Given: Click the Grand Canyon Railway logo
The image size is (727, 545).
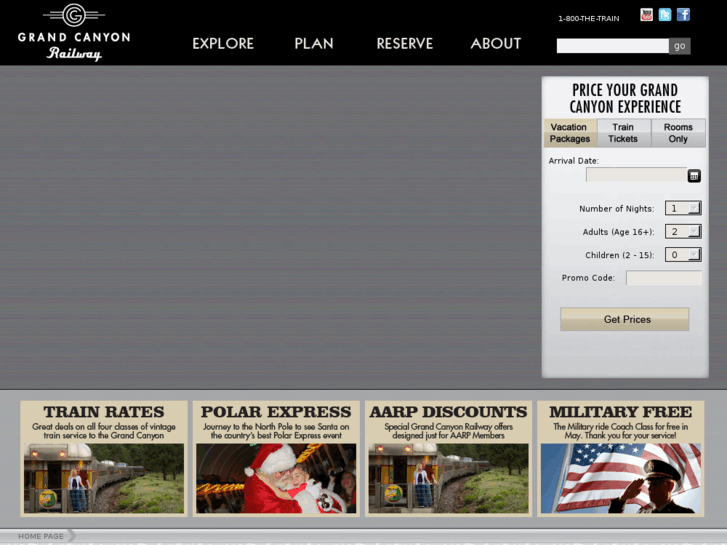Looking at the screenshot, I should [x=74, y=32].
